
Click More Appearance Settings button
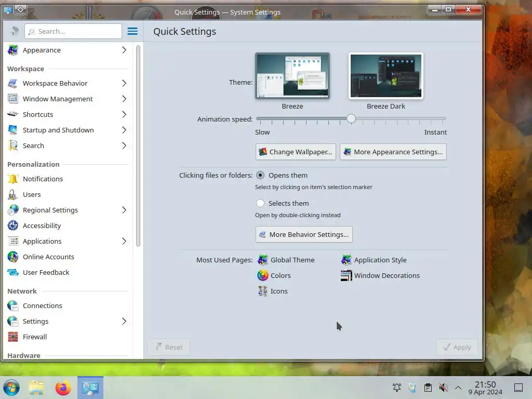[393, 152]
